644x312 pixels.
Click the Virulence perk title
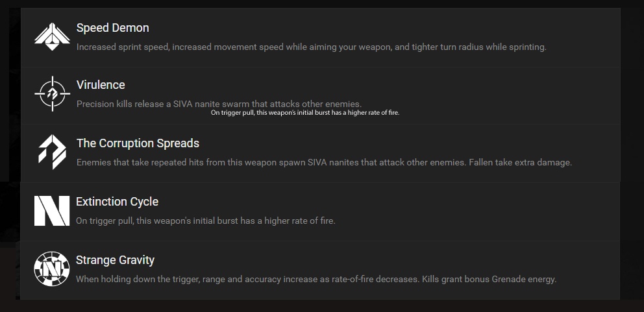[x=101, y=85]
